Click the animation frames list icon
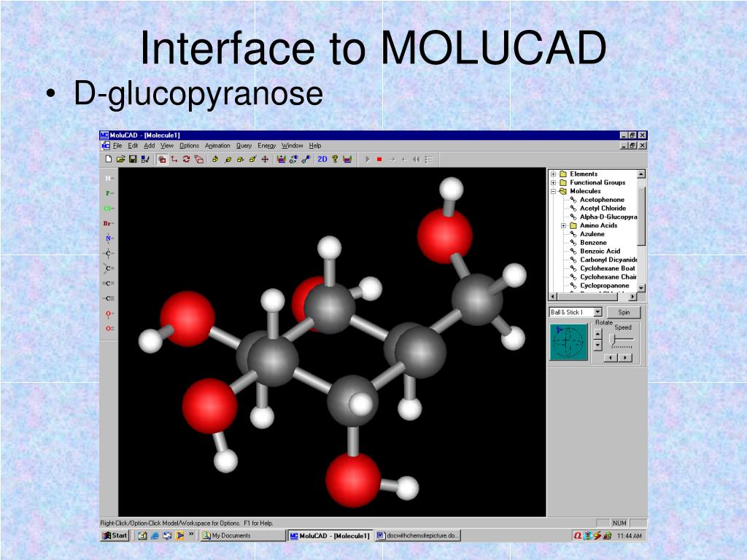 pos(429,159)
